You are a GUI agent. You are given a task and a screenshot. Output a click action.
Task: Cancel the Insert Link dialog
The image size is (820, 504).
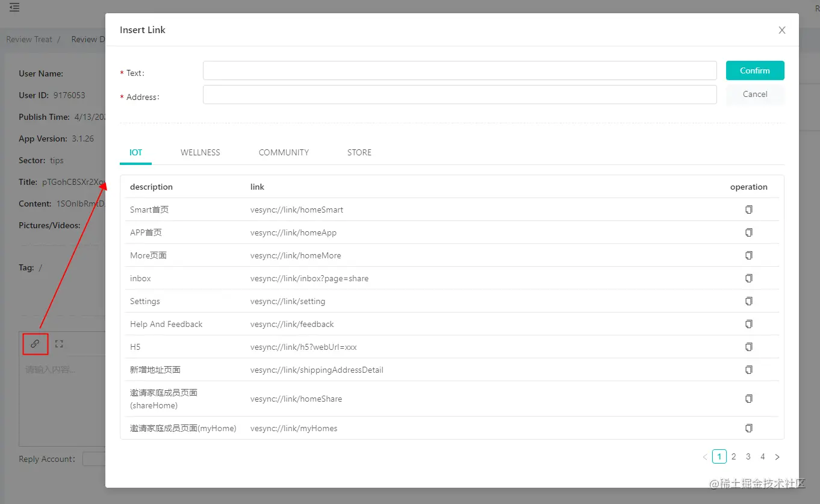click(754, 94)
